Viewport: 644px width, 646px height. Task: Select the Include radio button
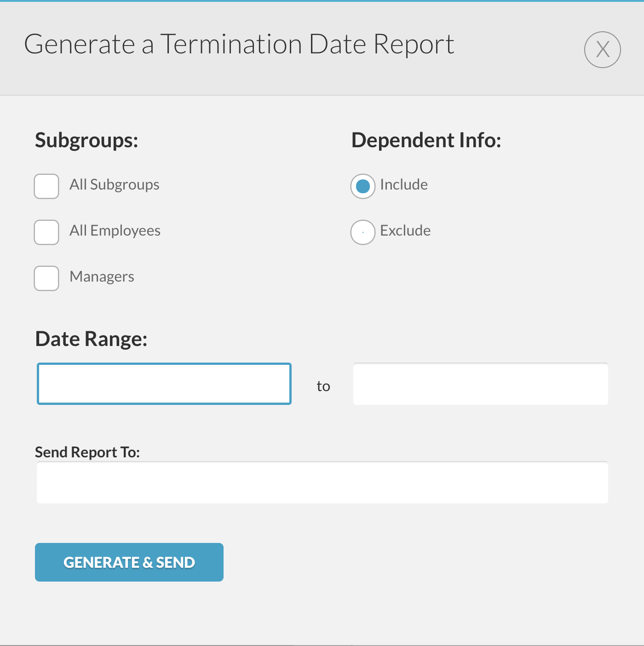[363, 186]
